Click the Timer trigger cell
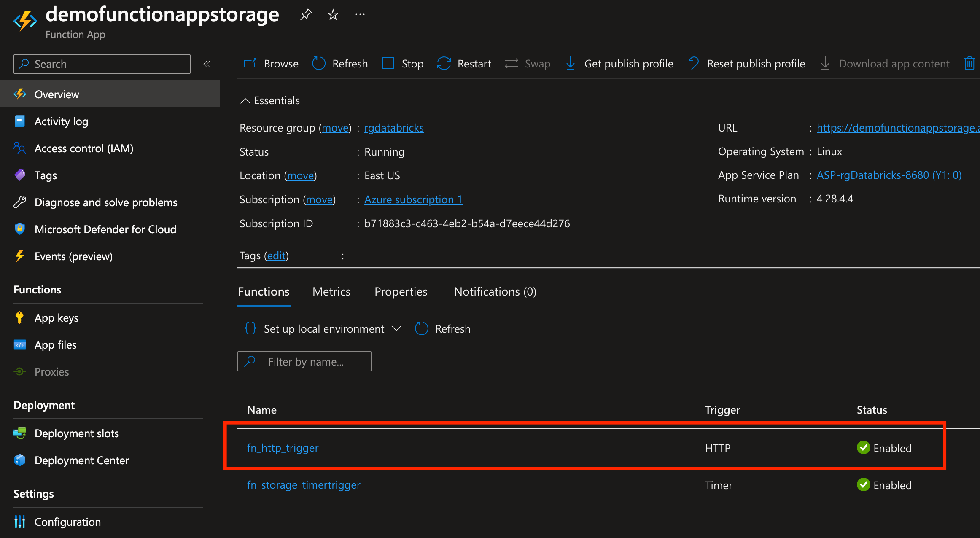Viewport: 980px width, 538px height. coord(719,485)
